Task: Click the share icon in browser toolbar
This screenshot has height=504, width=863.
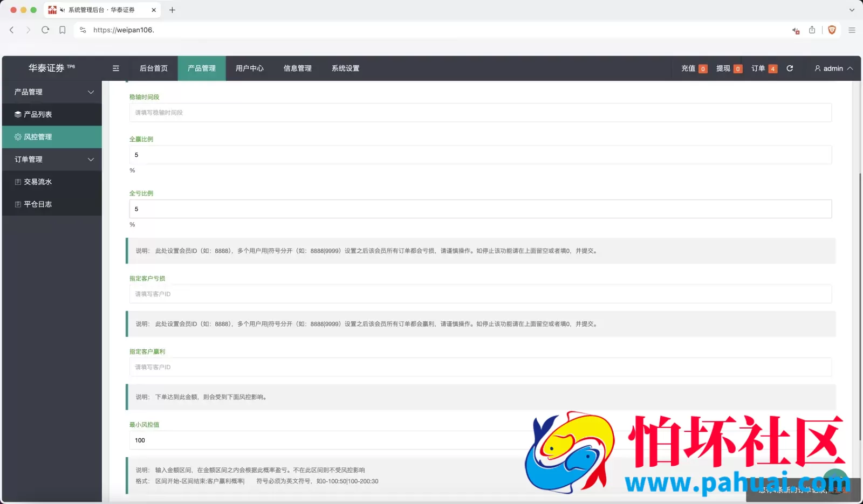Action: [812, 30]
